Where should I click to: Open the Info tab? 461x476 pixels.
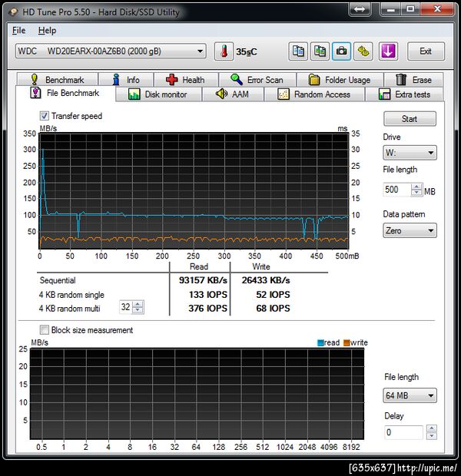point(126,80)
